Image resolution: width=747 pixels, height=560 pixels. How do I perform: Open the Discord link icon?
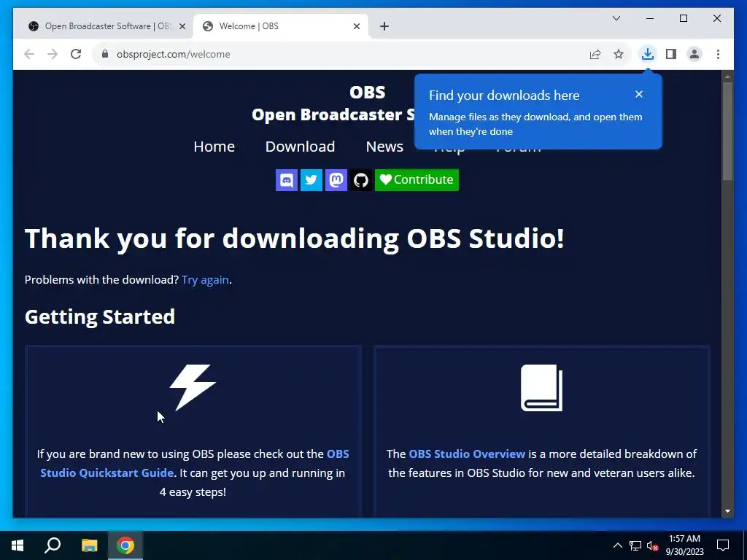[x=286, y=180]
